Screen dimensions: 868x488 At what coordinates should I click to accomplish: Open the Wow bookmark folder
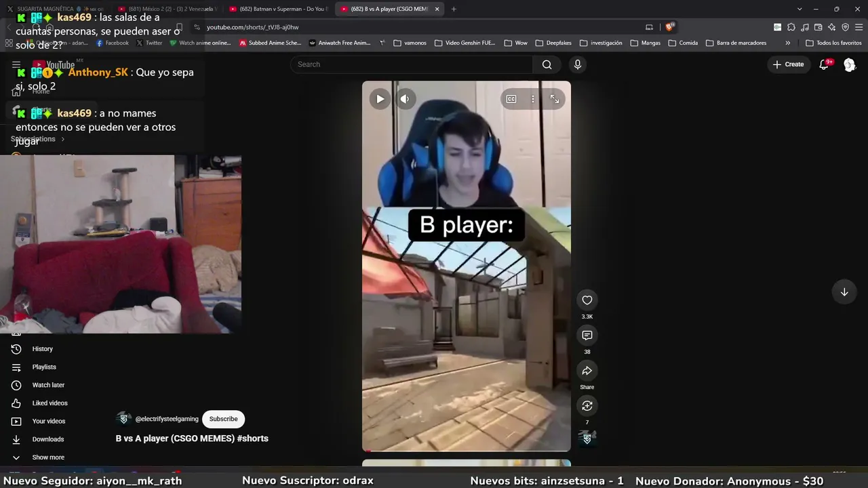coord(515,43)
